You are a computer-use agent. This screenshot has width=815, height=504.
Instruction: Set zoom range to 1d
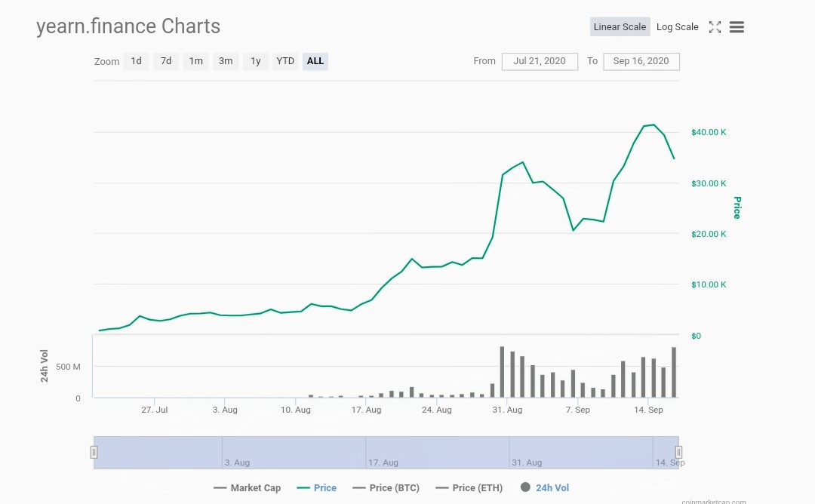[x=136, y=61]
